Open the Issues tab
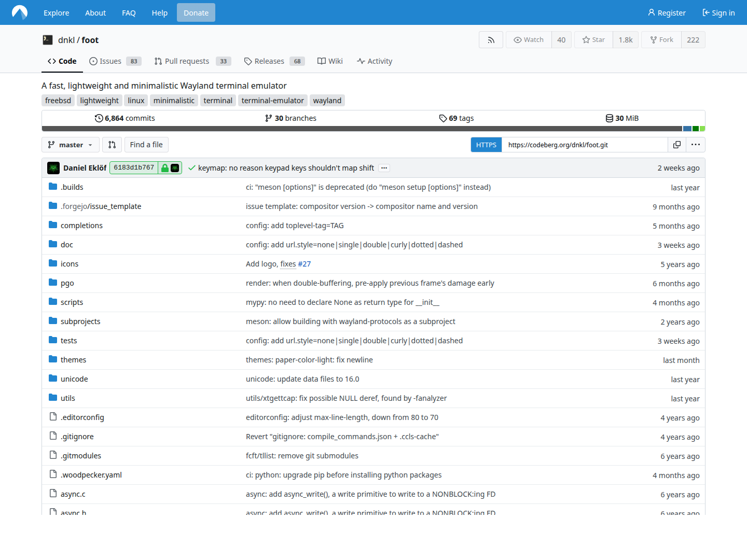 click(115, 61)
